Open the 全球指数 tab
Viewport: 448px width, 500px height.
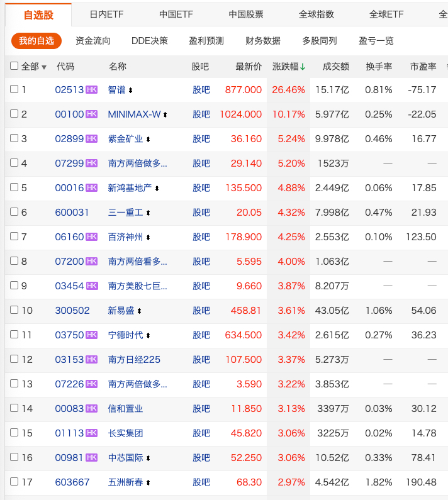(316, 14)
